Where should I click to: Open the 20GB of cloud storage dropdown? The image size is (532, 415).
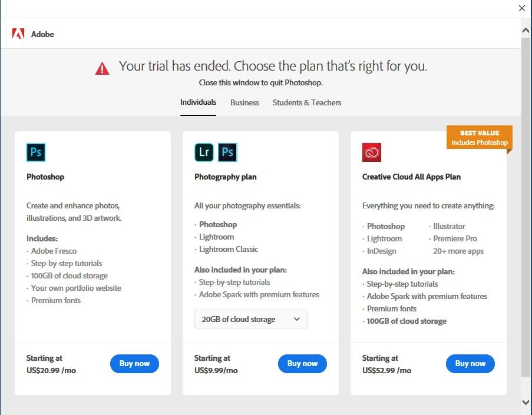pyautogui.click(x=251, y=319)
